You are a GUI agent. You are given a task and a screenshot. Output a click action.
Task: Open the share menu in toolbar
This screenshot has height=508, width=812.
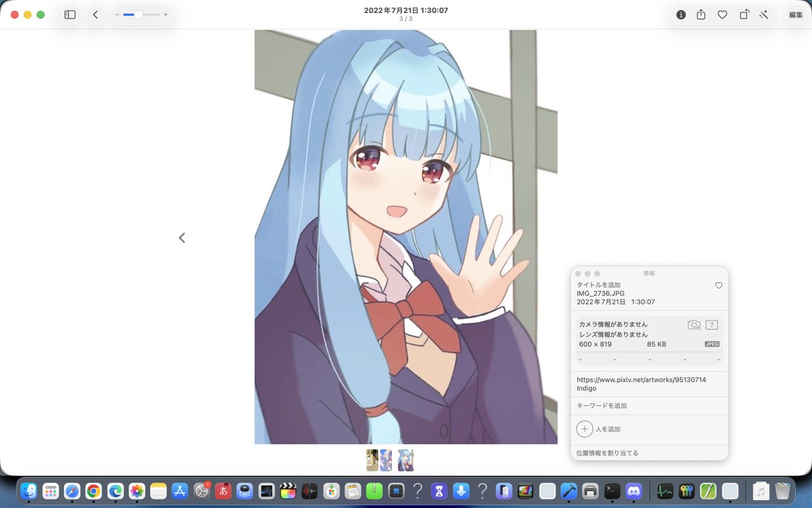pos(701,14)
